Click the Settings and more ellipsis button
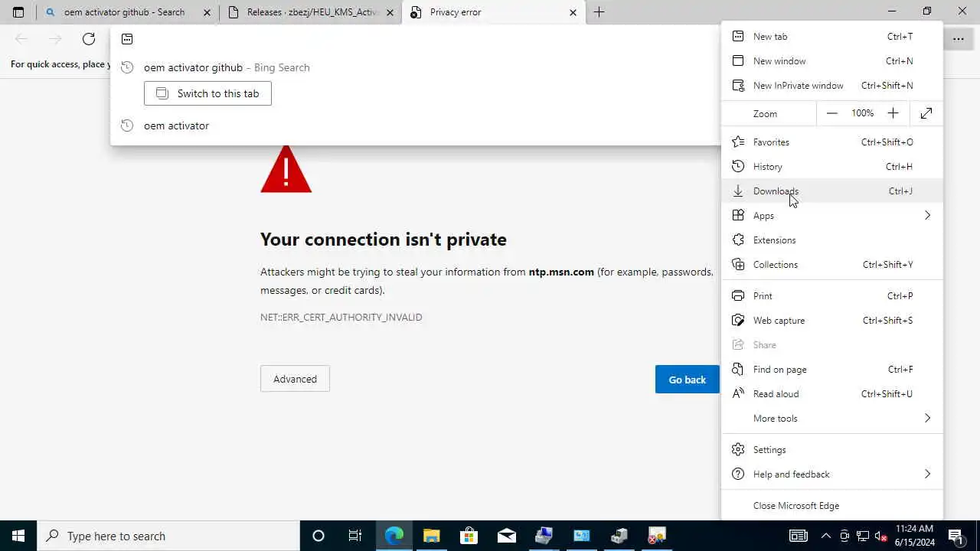Screen dimensions: 980x551 (959, 39)
